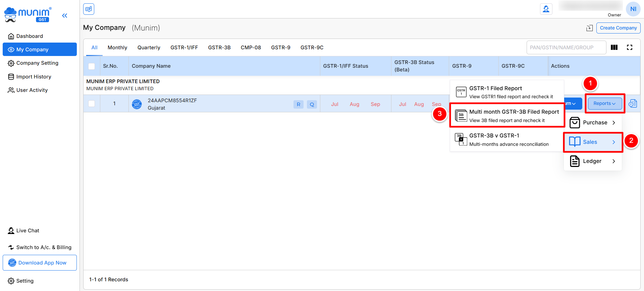
Task: Click the Owner role label
Action: [614, 15]
